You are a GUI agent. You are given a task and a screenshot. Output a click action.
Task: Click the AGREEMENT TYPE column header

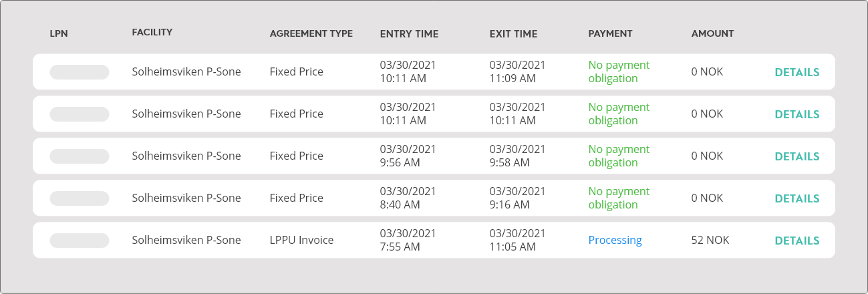coord(311,33)
